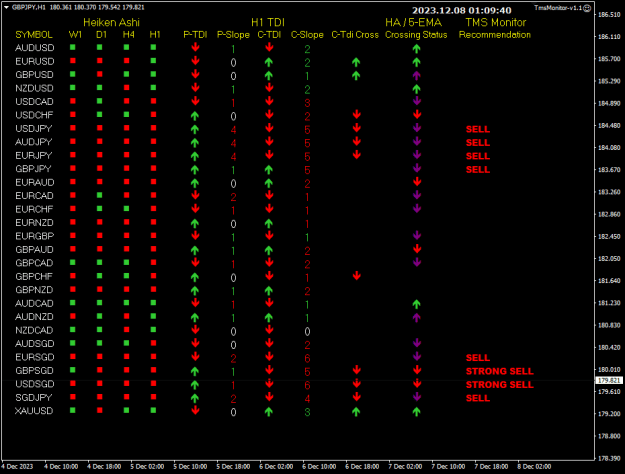Click the NZDCAD C-Slope value 0

307,331
